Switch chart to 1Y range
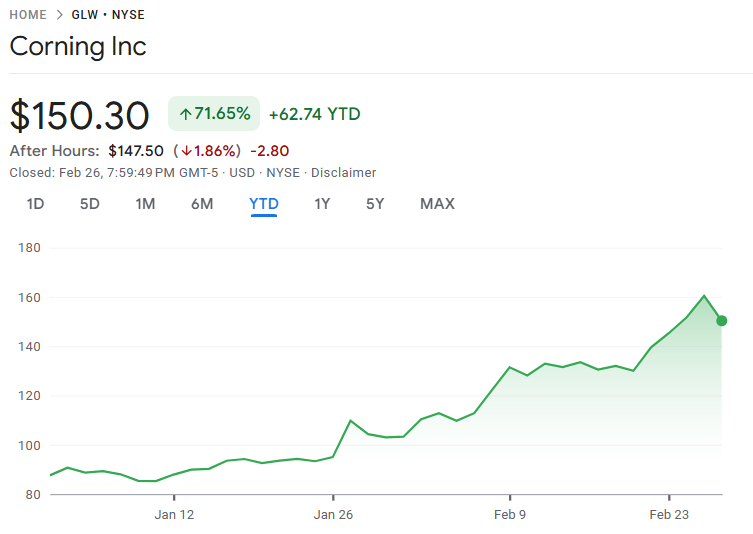The height and width of the screenshot is (534, 753). (322, 204)
